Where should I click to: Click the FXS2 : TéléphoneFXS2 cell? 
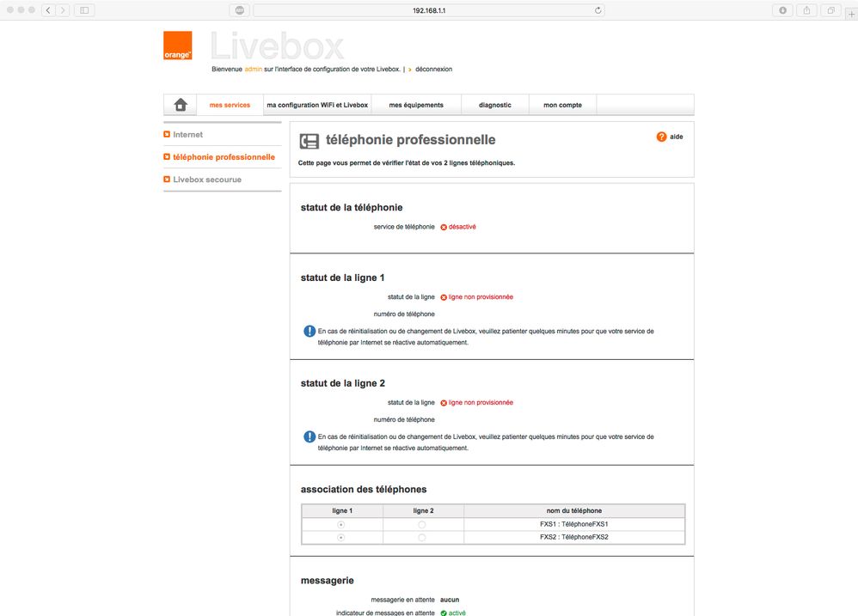[x=574, y=537]
